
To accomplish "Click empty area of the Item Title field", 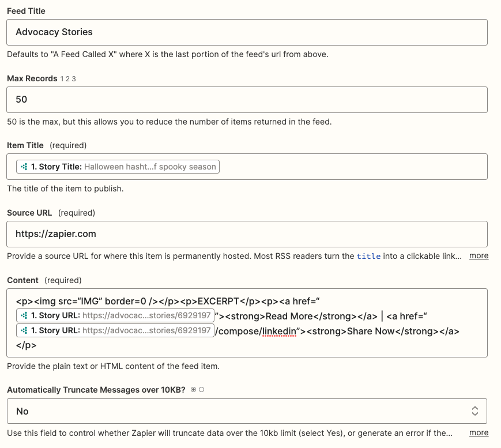I will pyautogui.click(x=352, y=167).
